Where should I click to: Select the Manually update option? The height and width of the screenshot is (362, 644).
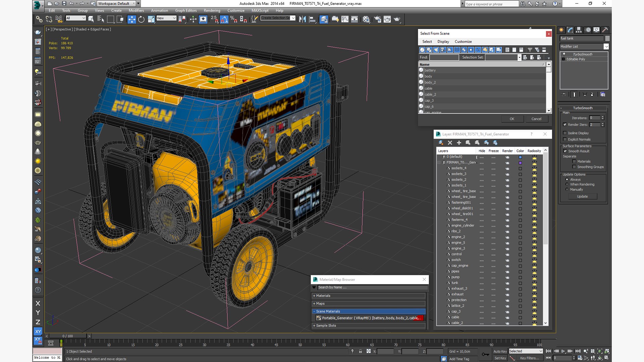(x=567, y=189)
